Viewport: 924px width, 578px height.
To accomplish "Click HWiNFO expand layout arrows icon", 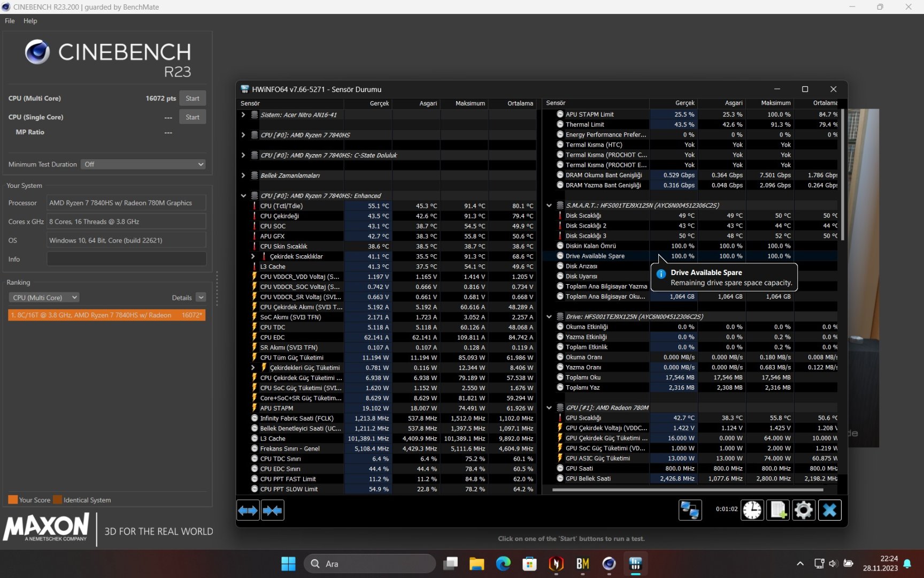I will click(x=248, y=510).
